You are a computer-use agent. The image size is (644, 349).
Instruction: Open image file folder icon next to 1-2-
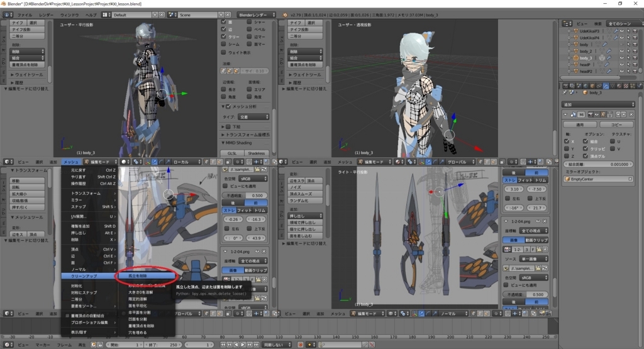(x=539, y=250)
